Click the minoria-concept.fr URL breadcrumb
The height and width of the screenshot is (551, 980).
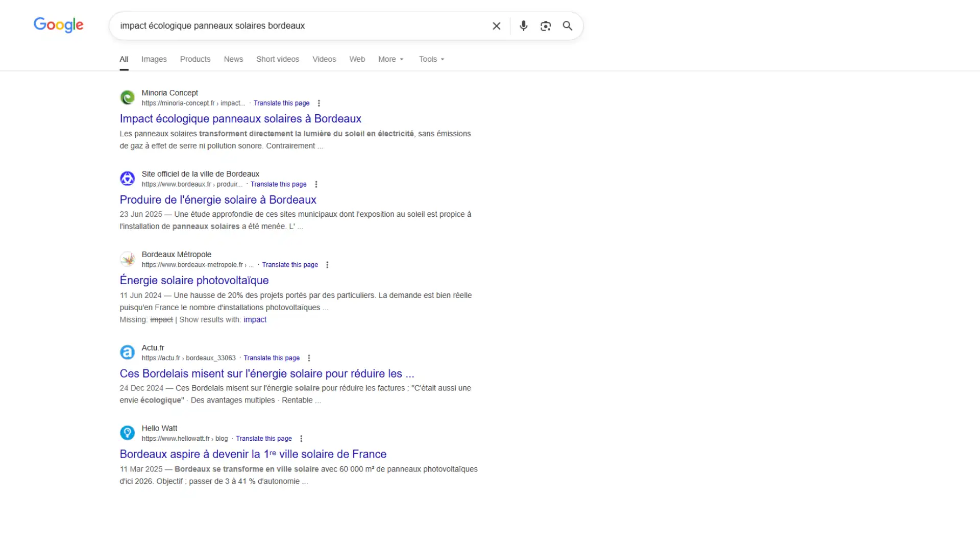click(193, 103)
